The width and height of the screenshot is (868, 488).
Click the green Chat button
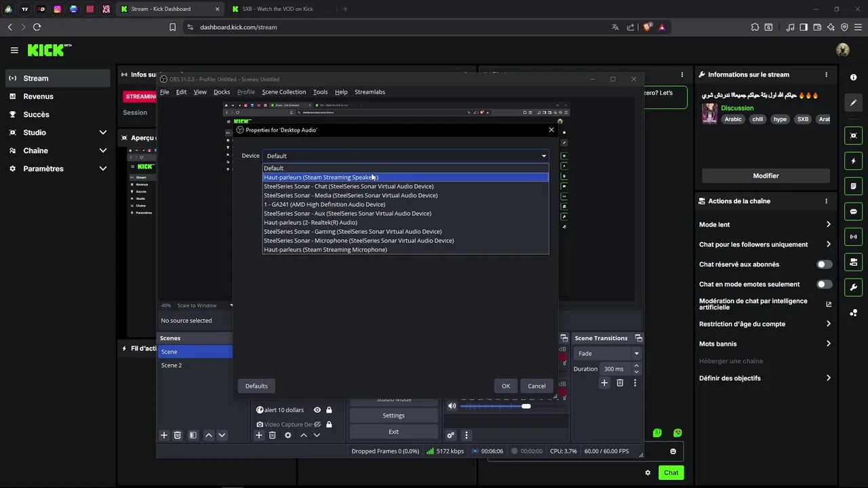671,472
